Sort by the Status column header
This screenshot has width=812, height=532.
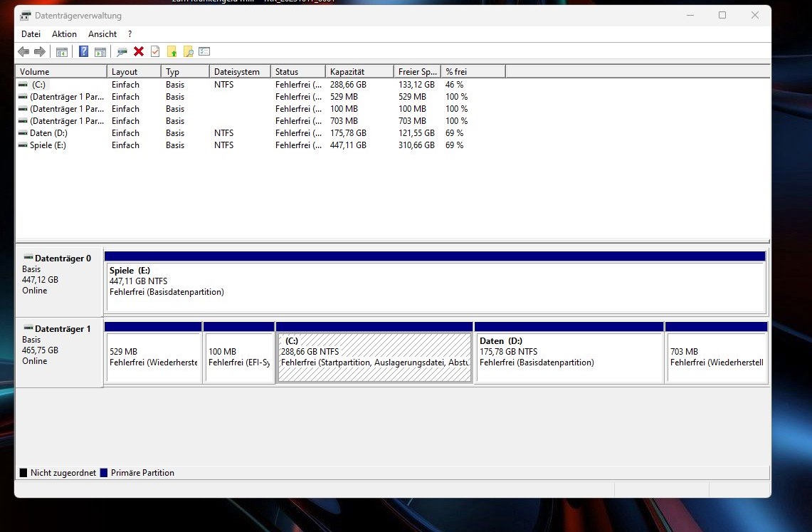coord(297,71)
